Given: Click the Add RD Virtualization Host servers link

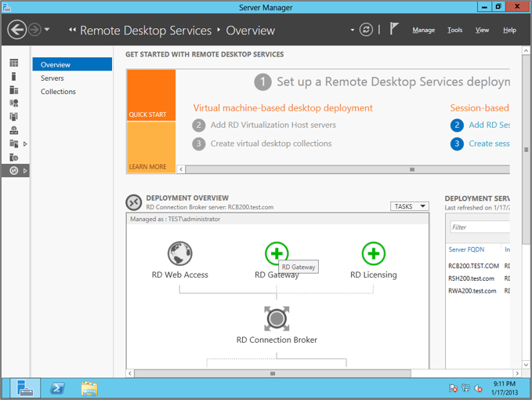Looking at the screenshot, I should tap(272, 125).
